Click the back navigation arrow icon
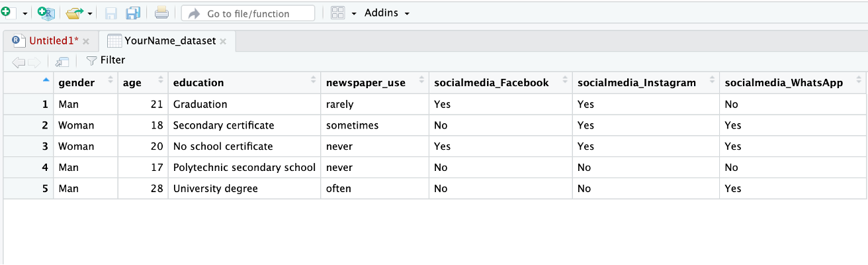 (x=19, y=61)
